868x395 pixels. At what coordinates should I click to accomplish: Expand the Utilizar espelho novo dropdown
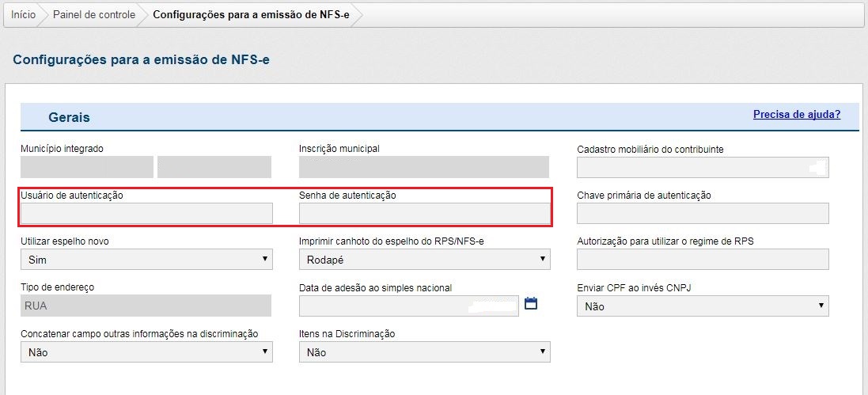(146, 260)
